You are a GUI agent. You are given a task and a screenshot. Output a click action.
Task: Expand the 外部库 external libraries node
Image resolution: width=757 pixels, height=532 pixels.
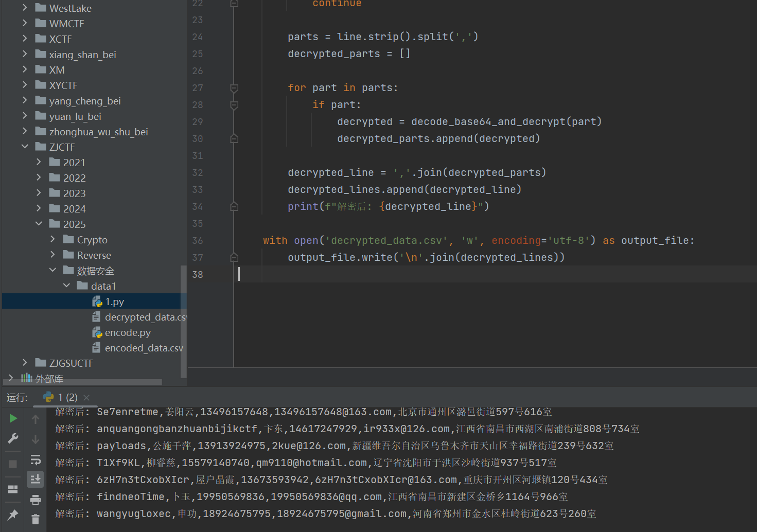pyautogui.click(x=11, y=378)
